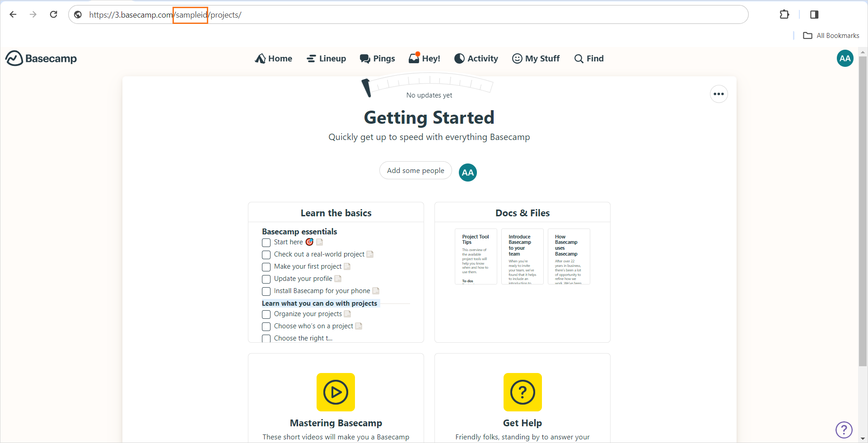Image resolution: width=868 pixels, height=443 pixels.
Task: Check Install Basecamp for your phone to-do
Action: tap(266, 291)
